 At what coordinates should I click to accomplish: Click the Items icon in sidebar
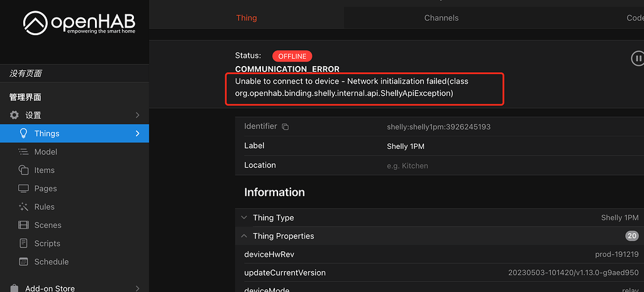[x=24, y=170]
